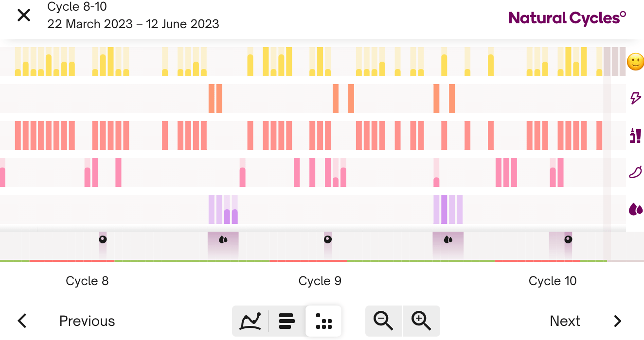Select the Cycle 9 label
Screen dimensions: 644x340
click(x=320, y=281)
